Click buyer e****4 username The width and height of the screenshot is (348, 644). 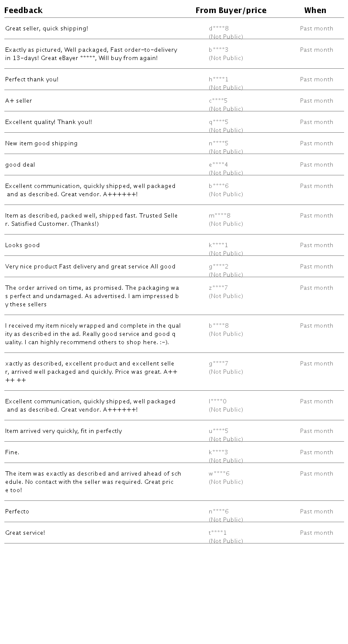coord(218,165)
